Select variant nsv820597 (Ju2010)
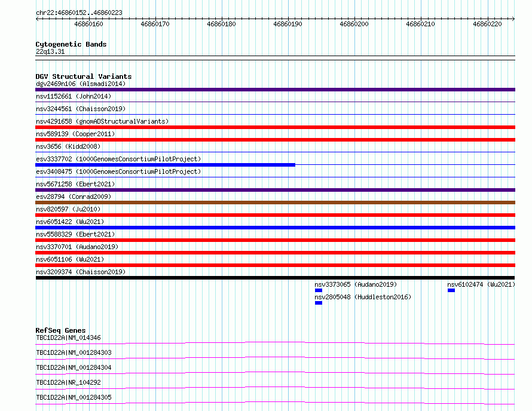The height and width of the screenshot is (411, 532). point(68,209)
